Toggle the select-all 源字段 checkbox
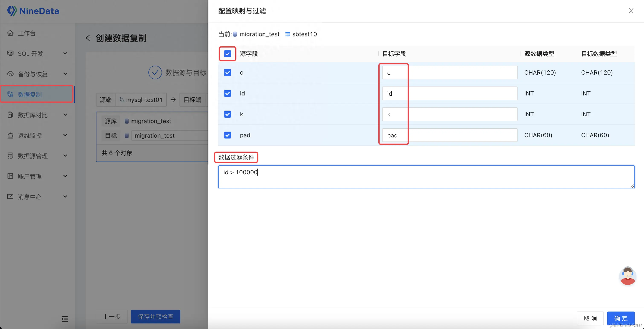This screenshot has height=329, width=644. pyautogui.click(x=227, y=54)
